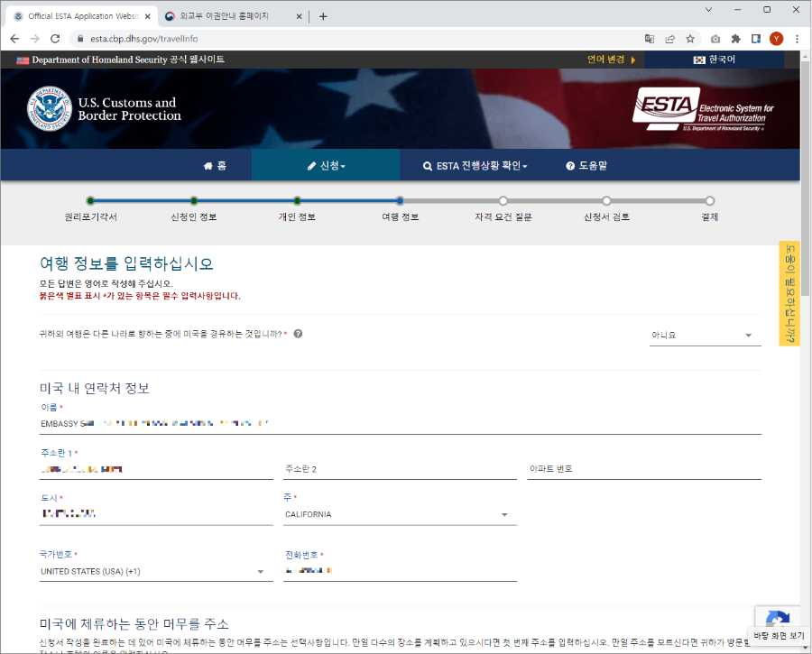Image resolution: width=812 pixels, height=654 pixels.
Task: Select the 한국어 language button
Action: point(715,60)
